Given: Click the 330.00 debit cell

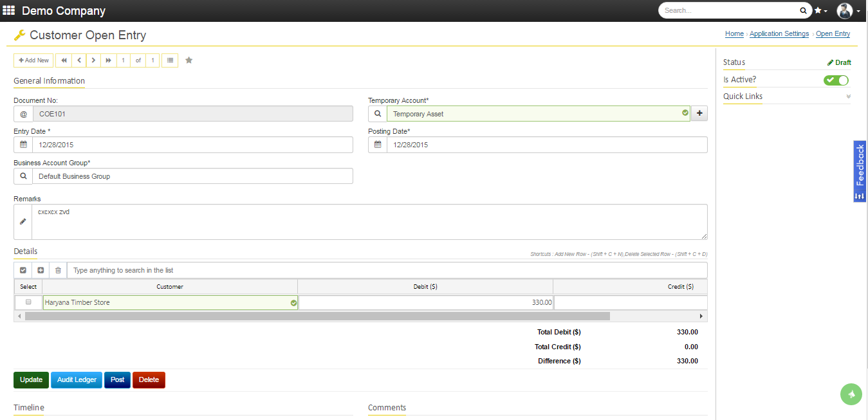Looking at the screenshot, I should 425,302.
